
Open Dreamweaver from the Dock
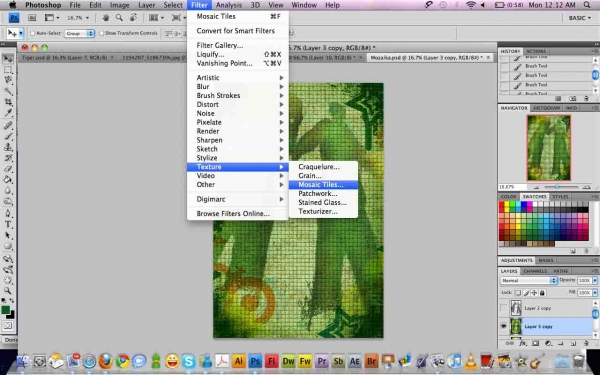tap(288, 361)
